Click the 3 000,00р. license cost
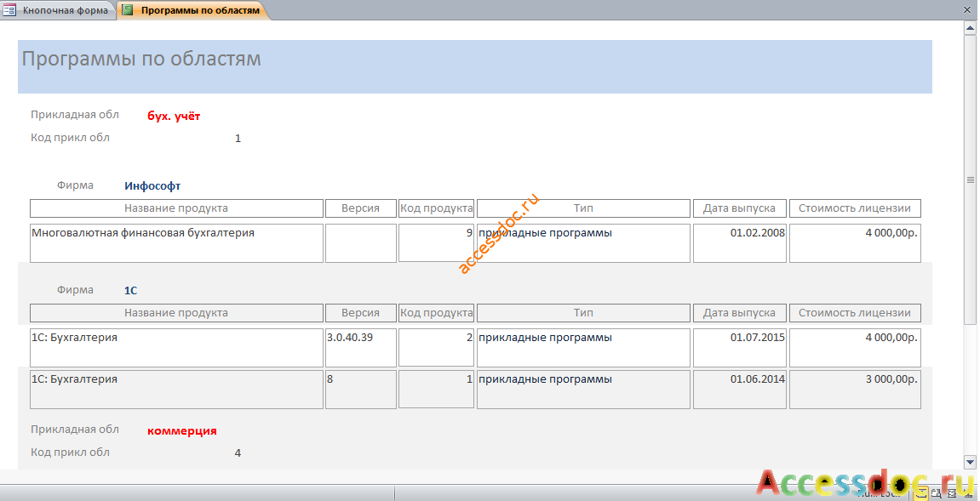The height and width of the screenshot is (501, 980). [855, 390]
